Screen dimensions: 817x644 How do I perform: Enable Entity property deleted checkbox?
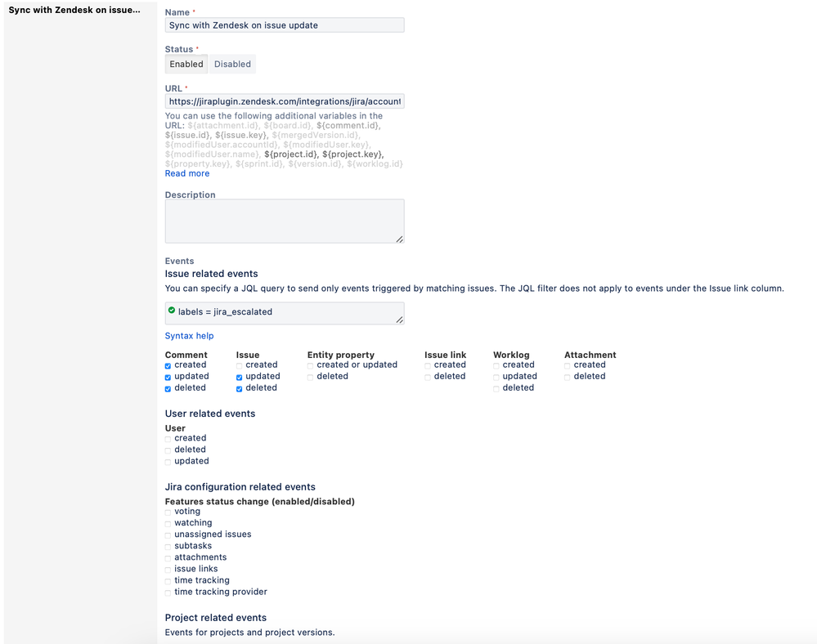pos(310,378)
